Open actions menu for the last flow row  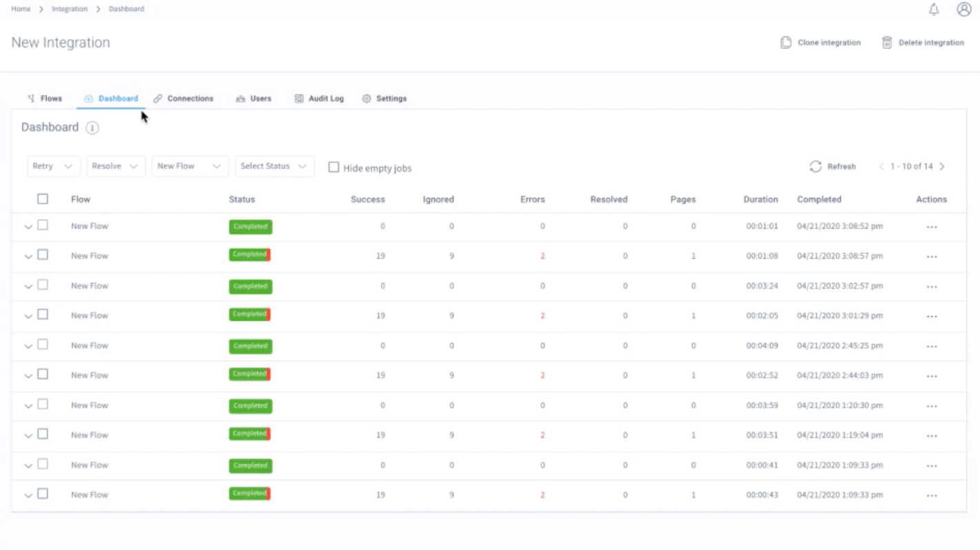932,495
